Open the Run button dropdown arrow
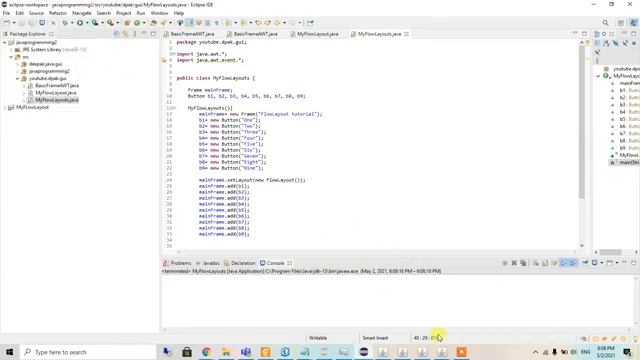 [87, 23]
